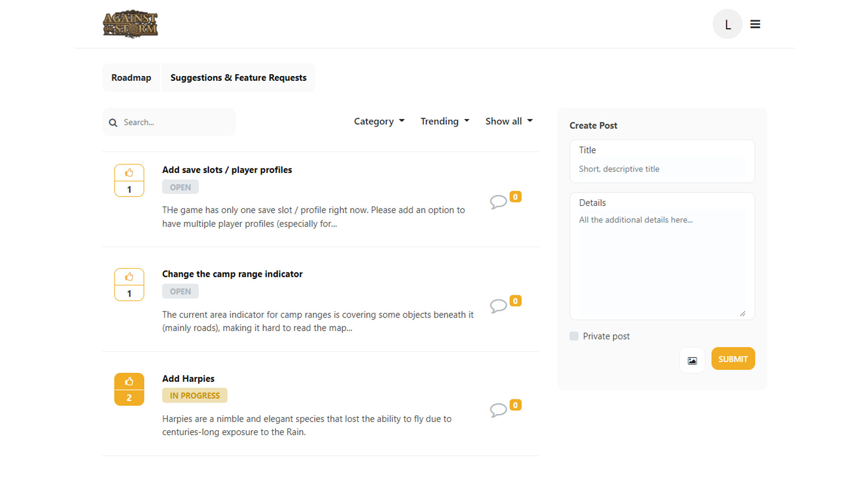Click the search magnifier icon

(113, 122)
